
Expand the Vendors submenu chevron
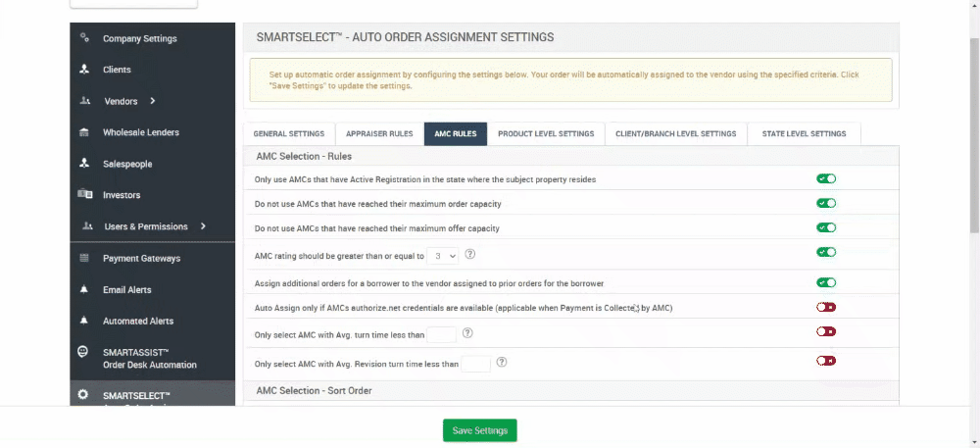(x=153, y=101)
